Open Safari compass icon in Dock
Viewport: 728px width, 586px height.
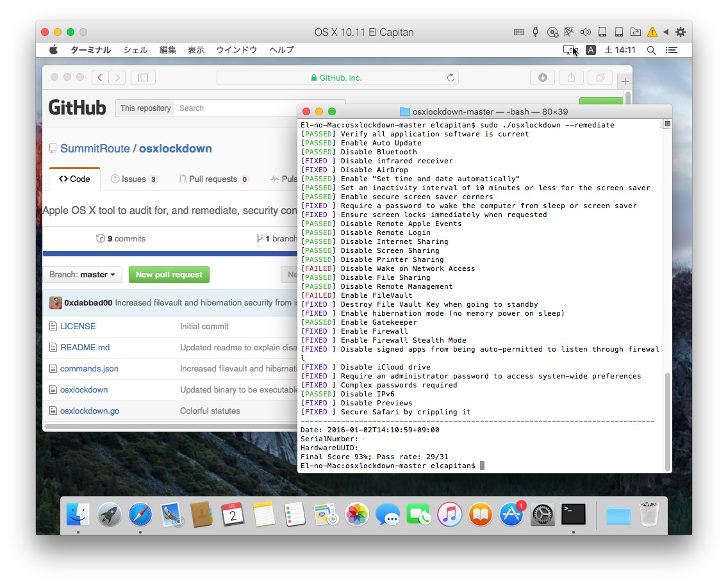(140, 514)
